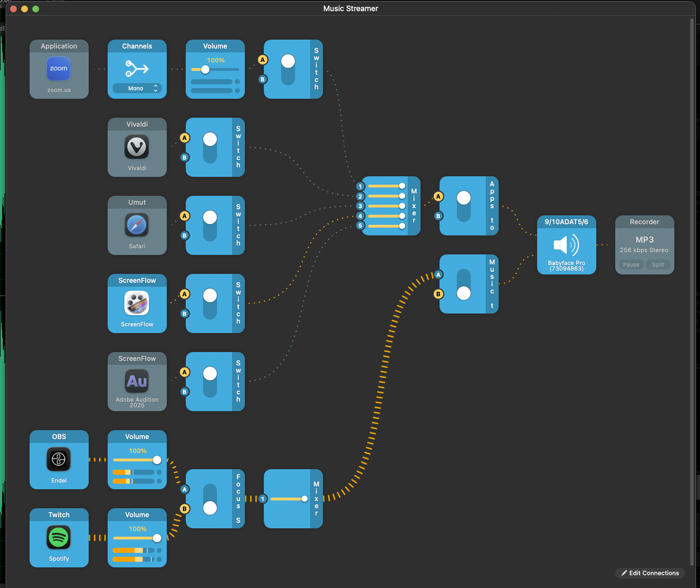700x588 pixels.
Task: Toggle the Switch next to Adobe Audition
Action: 210,382
